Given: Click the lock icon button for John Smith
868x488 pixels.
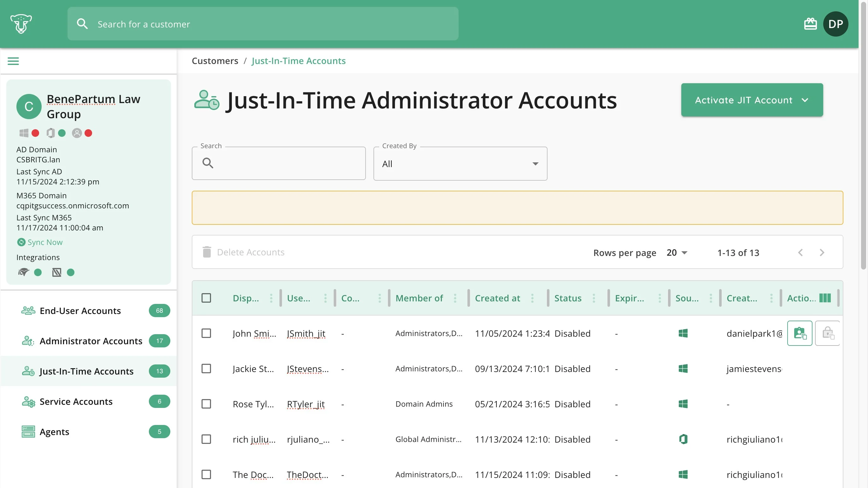Looking at the screenshot, I should [x=828, y=333].
